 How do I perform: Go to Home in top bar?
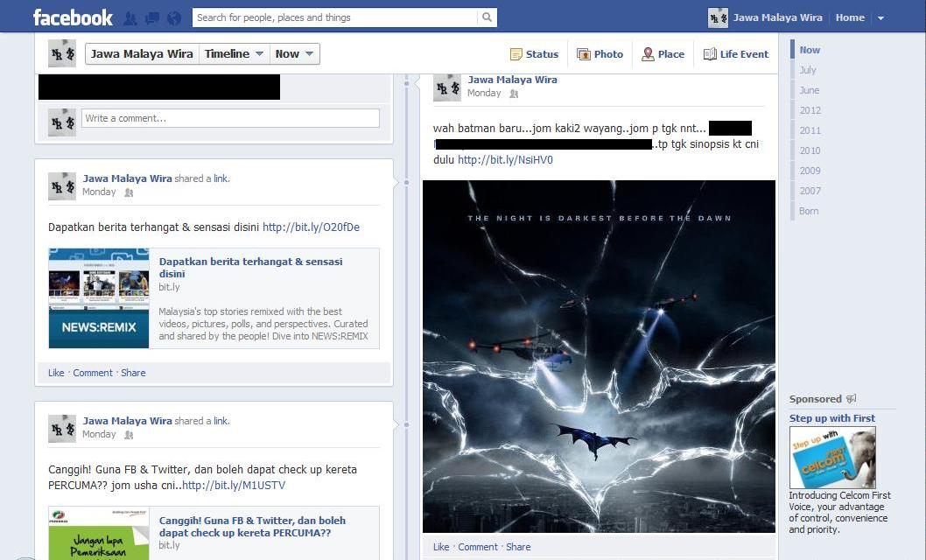pos(850,17)
